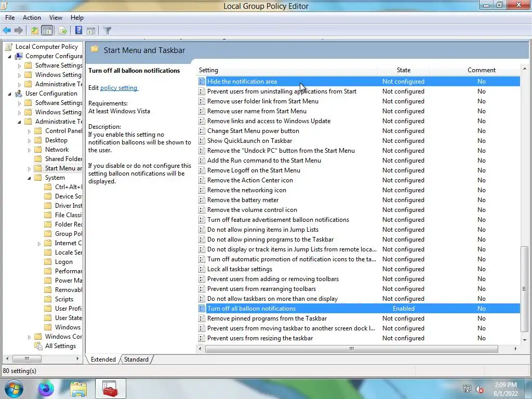The image size is (532, 399).
Task: Click the red toolbox taskbar icon
Action: coord(110,389)
